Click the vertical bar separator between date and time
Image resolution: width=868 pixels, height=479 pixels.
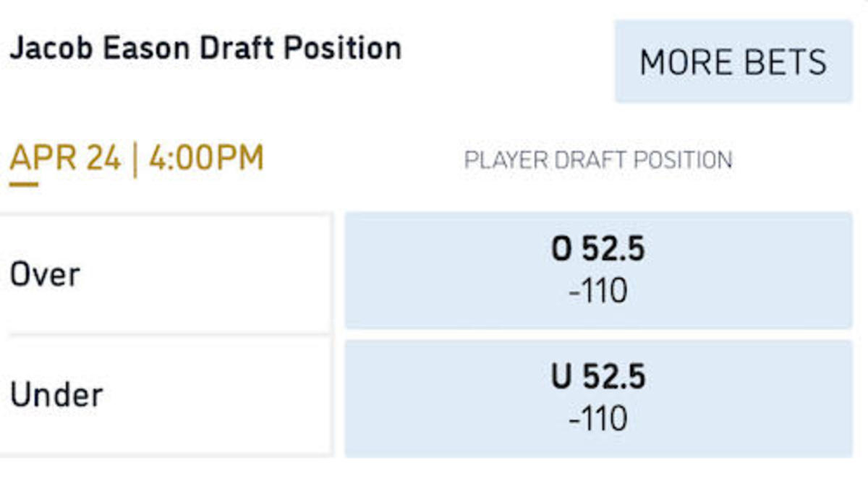pyautogui.click(x=135, y=159)
